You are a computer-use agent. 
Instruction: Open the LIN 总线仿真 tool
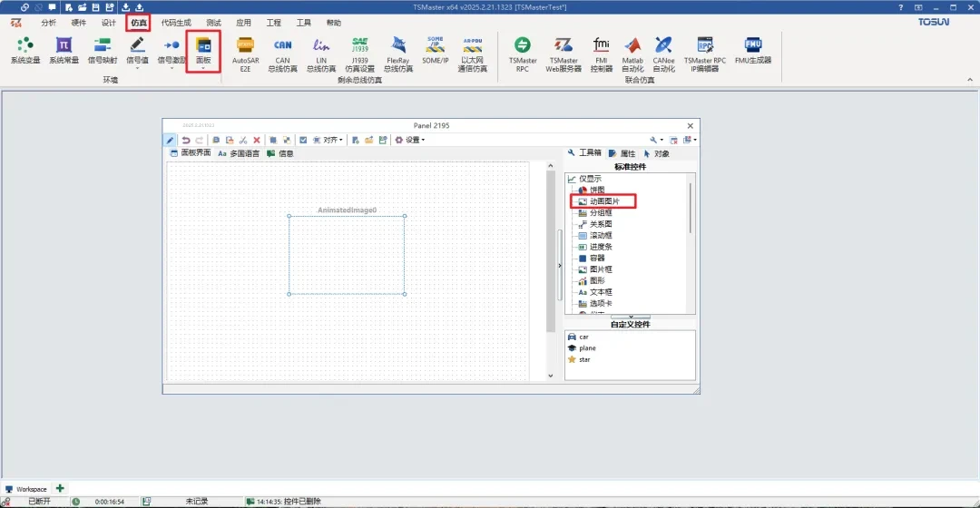pos(321,51)
